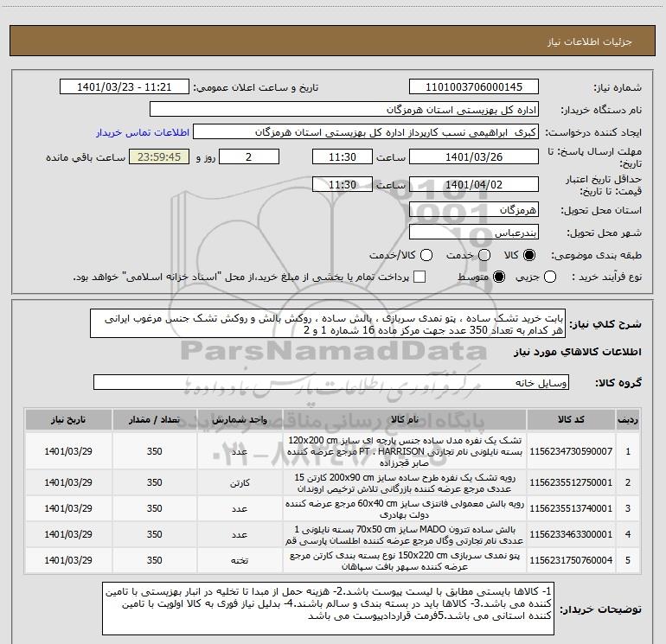This screenshot has width=666, height=644.
Task: Click the quantity 350 in row 1
Action: point(155,451)
